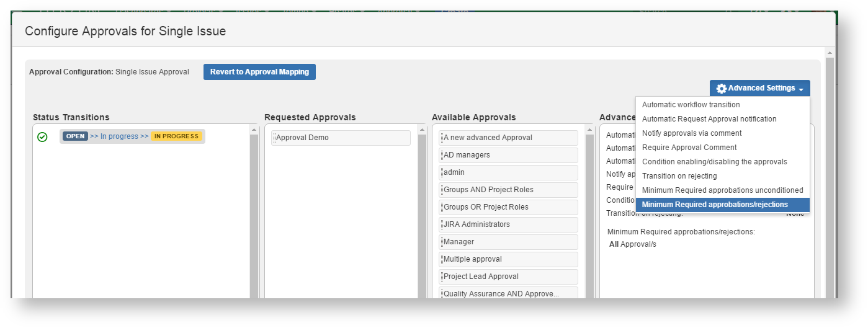Click the Status Transitions scroll up arrow

coord(254,130)
